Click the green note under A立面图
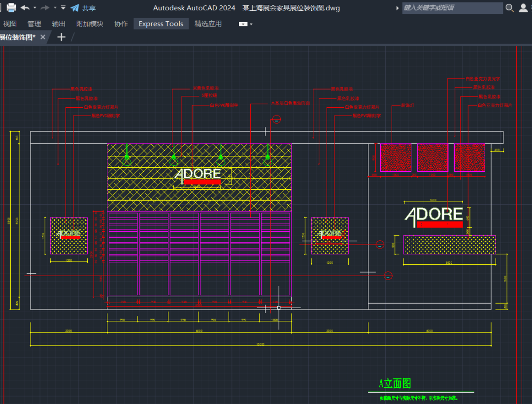Image resolution: width=532 pixels, height=404 pixels. (x=419, y=398)
